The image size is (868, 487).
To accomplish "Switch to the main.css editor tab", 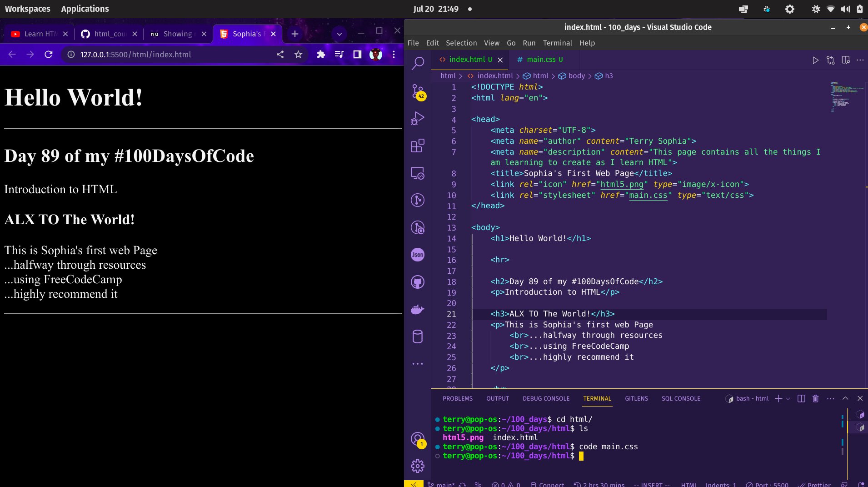I will pos(544,59).
